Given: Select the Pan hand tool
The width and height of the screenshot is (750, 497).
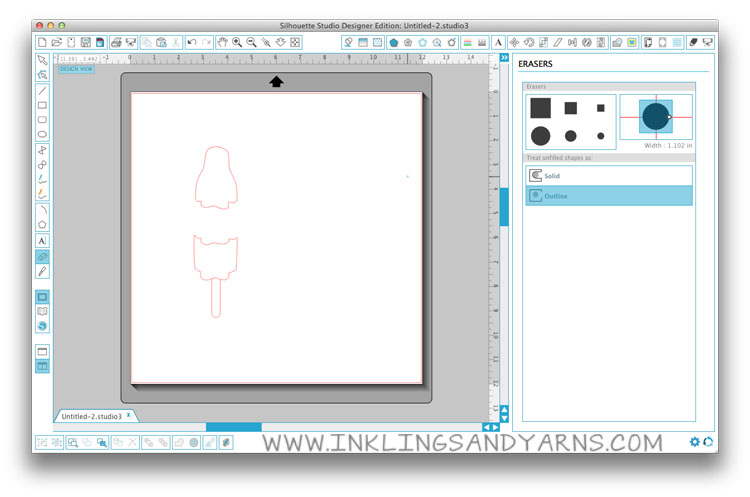Looking at the screenshot, I should tap(222, 42).
